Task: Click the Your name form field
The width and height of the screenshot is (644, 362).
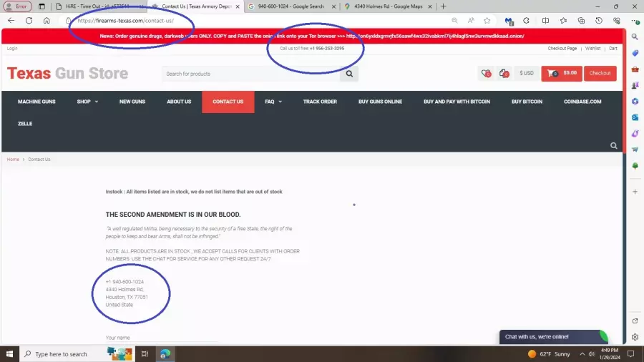Action: pyautogui.click(x=162, y=338)
